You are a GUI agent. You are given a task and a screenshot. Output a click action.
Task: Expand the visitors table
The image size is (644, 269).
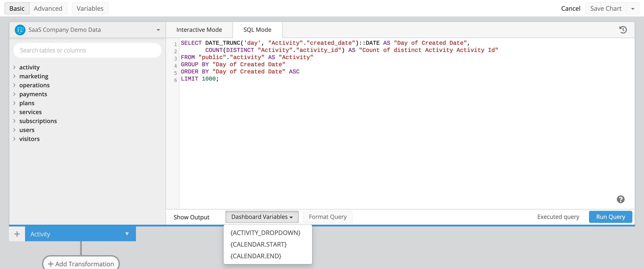[14, 139]
